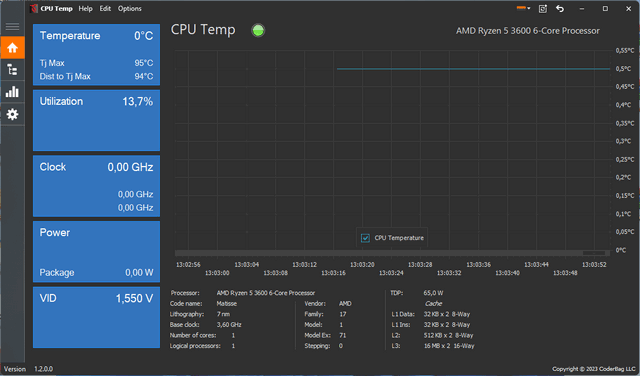Open the Help menu
The width and height of the screenshot is (640, 376).
(86, 9)
